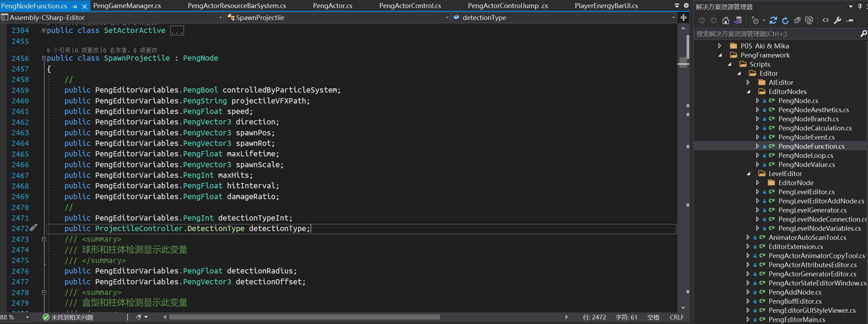
Task: Click the Home icon in Solution Explorer toolbar
Action: (726, 21)
